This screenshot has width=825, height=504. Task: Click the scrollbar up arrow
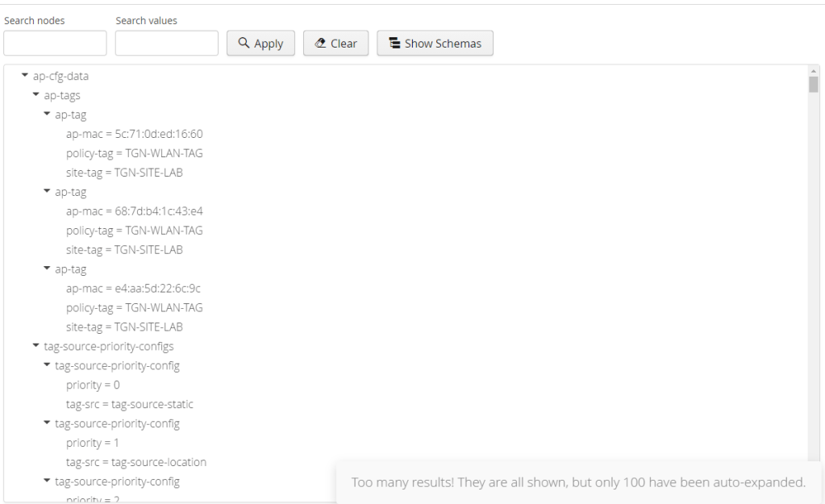[814, 71]
